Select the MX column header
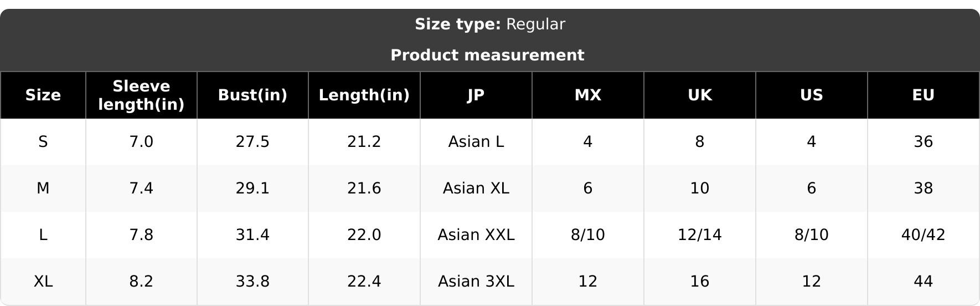 [x=588, y=95]
